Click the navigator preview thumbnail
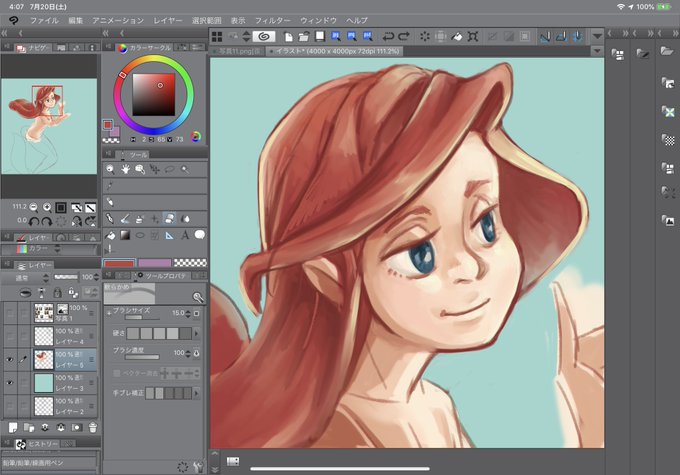The width and height of the screenshot is (680, 475). (x=49, y=126)
